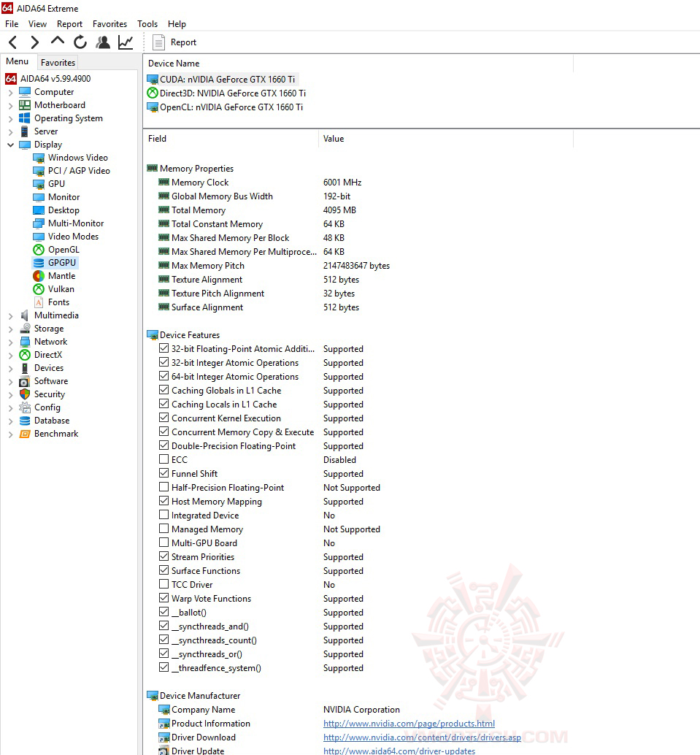Toggle Concurrent Kernel Execution checkbox
The width and height of the screenshot is (700, 755).
pyautogui.click(x=164, y=418)
